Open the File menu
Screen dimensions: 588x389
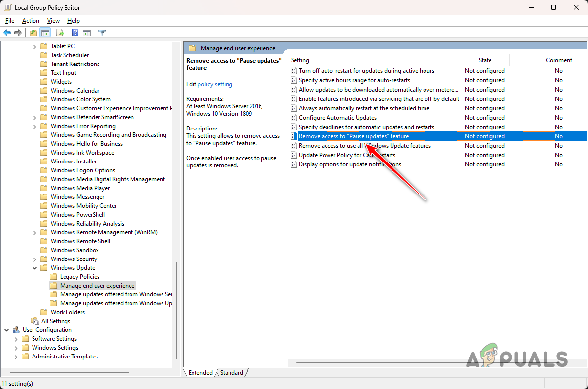tap(10, 21)
